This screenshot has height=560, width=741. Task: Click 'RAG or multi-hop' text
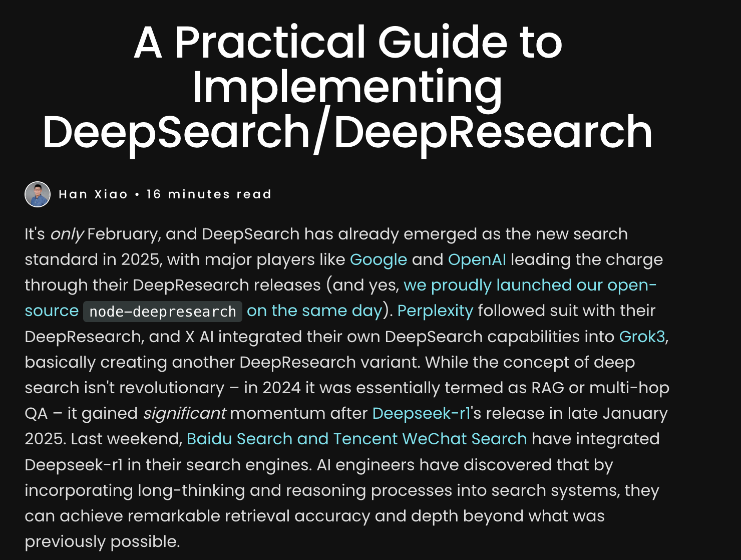point(600,388)
